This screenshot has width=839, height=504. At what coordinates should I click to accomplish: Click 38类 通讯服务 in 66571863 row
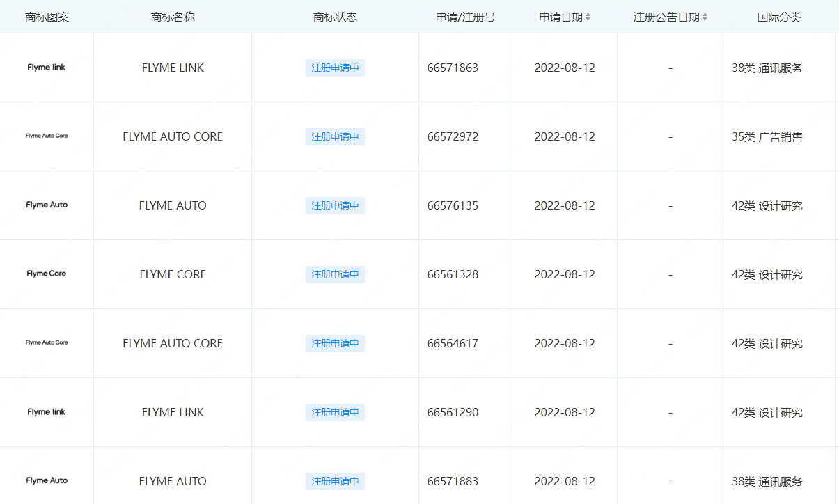click(x=767, y=68)
